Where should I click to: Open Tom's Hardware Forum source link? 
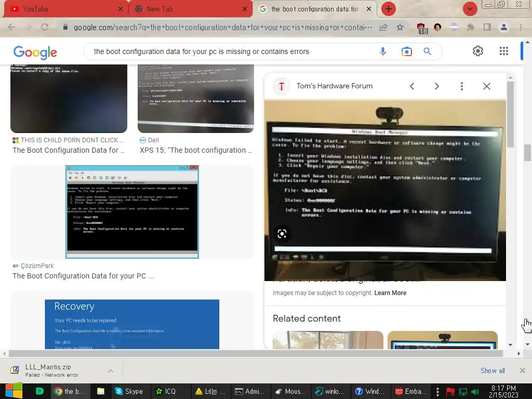(x=334, y=86)
